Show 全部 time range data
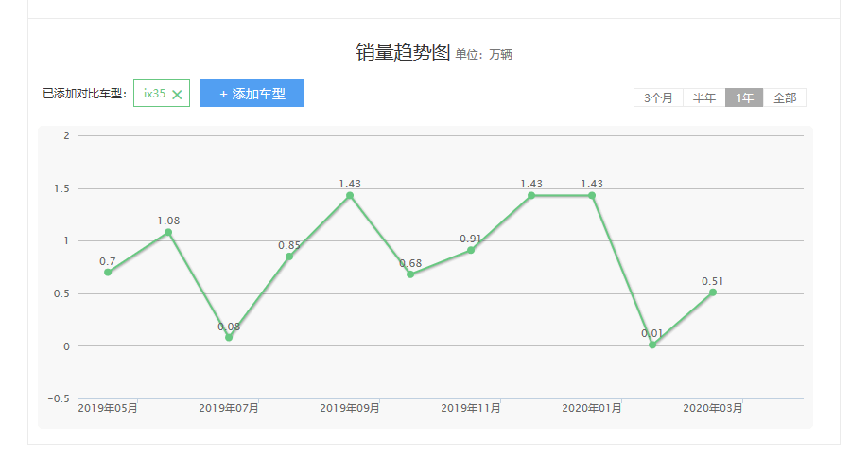Screen dimensions: 868x460 point(785,98)
